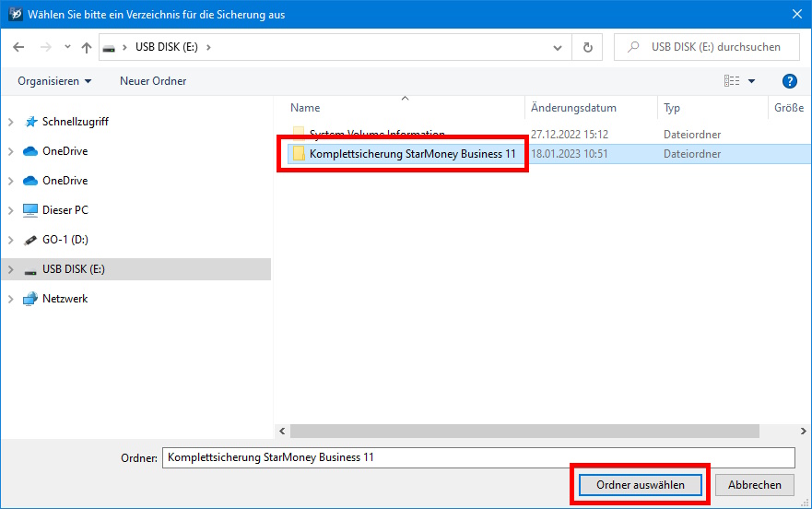Click the Netzwerk network icon

(x=30, y=299)
